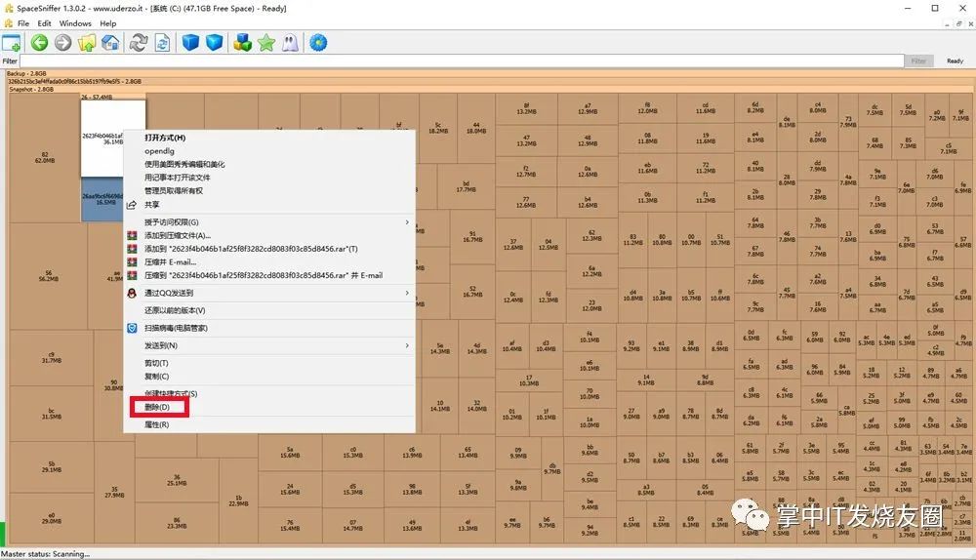
Task: Open the Edit menu
Action: click(x=44, y=23)
